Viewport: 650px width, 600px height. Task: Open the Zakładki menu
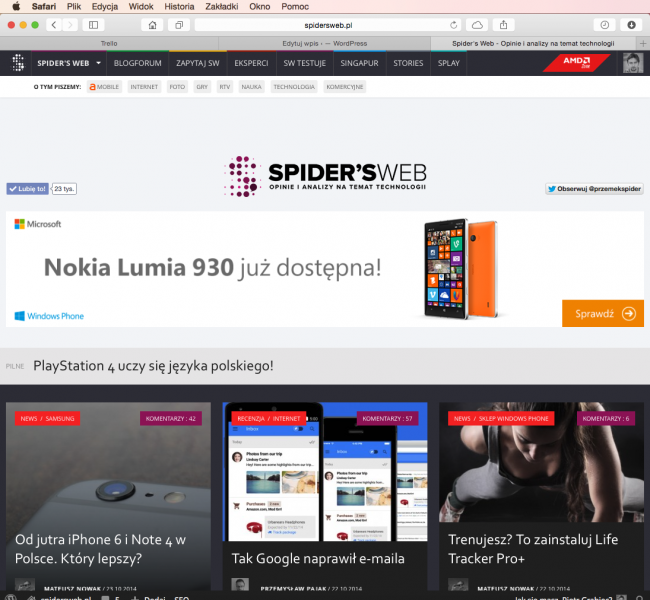click(x=222, y=7)
